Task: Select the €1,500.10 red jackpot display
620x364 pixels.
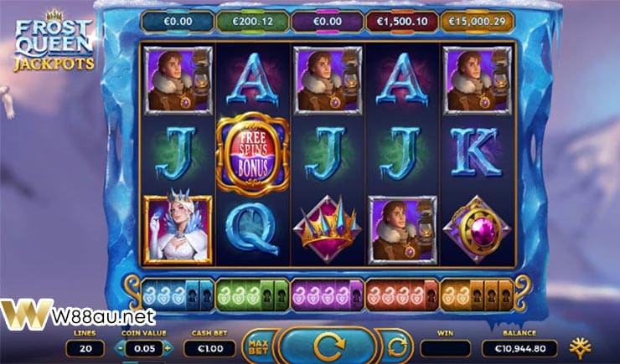Action: tap(402, 21)
